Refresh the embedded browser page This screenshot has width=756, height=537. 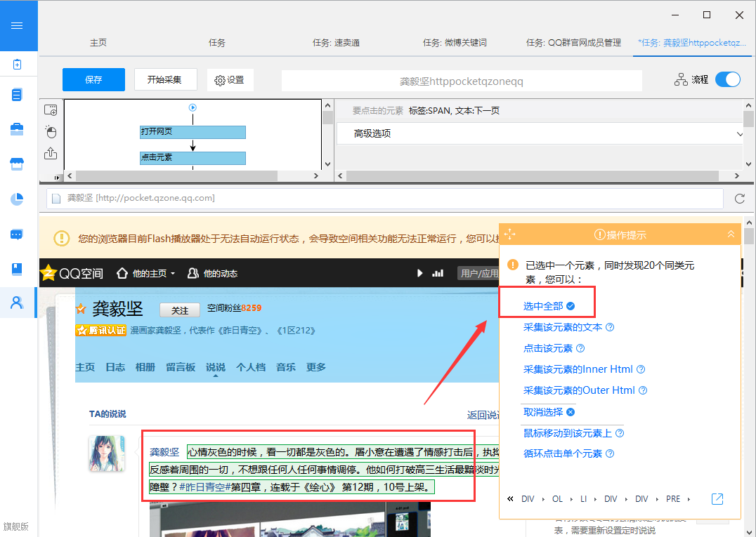point(740,199)
